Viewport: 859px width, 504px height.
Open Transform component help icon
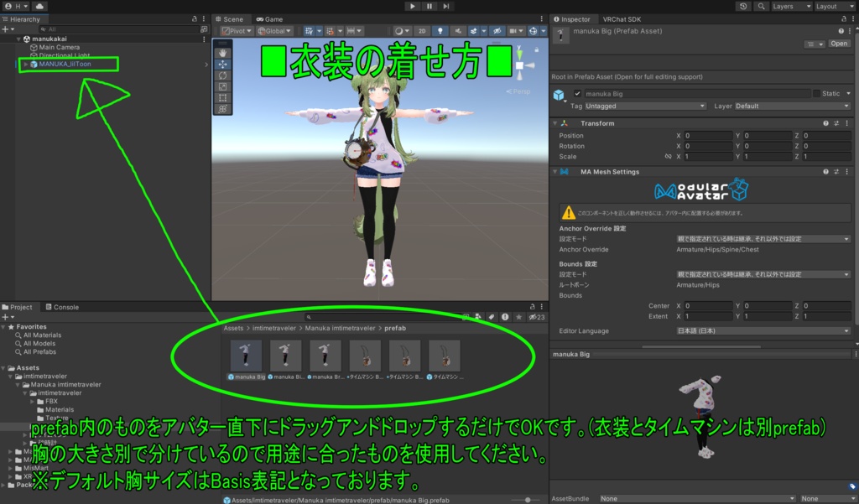point(825,123)
